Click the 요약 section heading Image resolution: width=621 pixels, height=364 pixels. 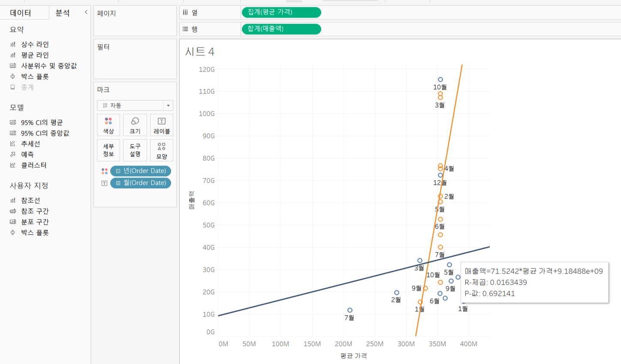pyautogui.click(x=17, y=30)
